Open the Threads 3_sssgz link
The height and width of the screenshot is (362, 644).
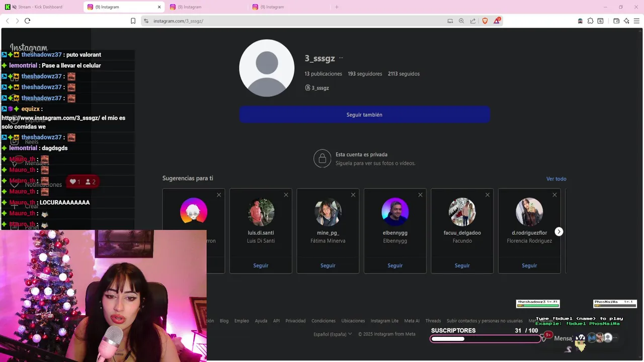tap(317, 88)
